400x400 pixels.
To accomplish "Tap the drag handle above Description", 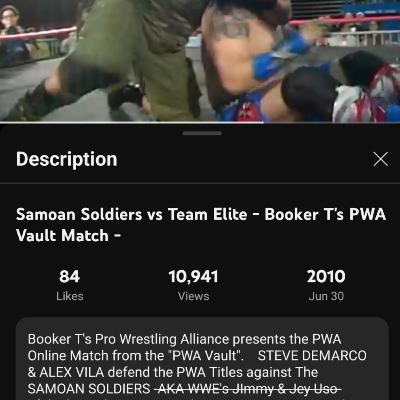I will (202, 133).
